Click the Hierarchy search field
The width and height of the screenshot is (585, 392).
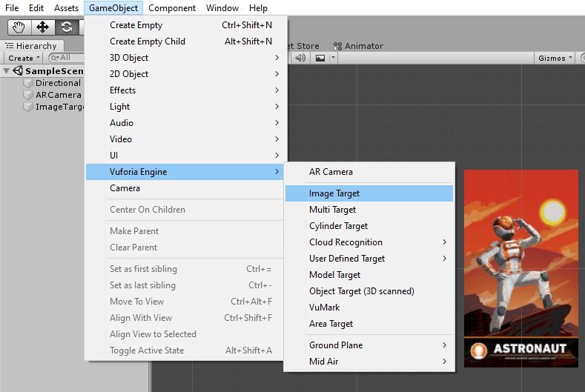[x=67, y=58]
